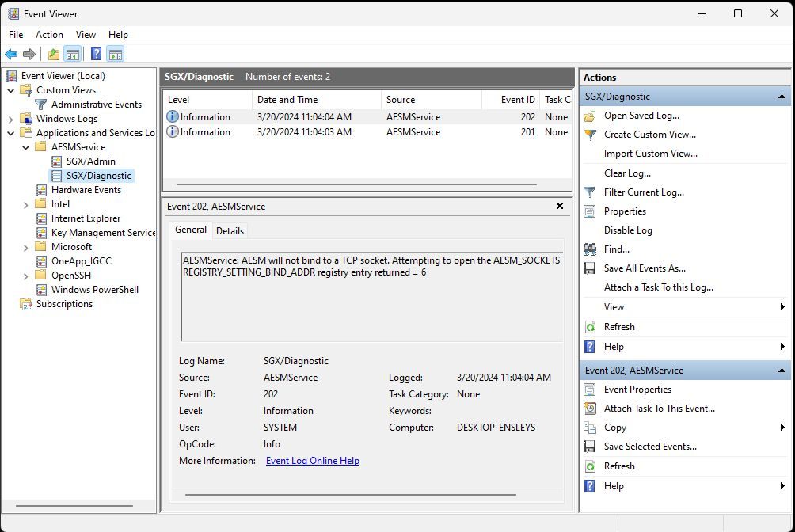Open the Event Log Online Help link

tap(312, 461)
